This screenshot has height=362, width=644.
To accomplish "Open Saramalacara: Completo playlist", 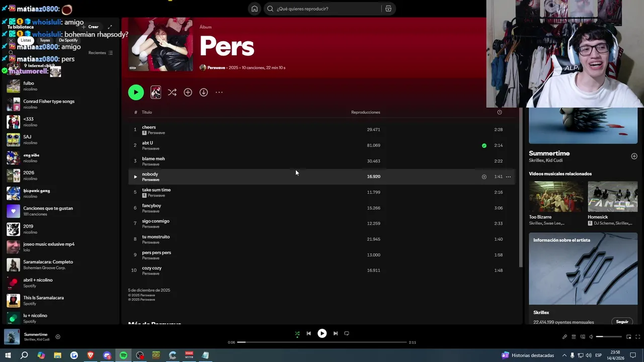I will point(60,265).
